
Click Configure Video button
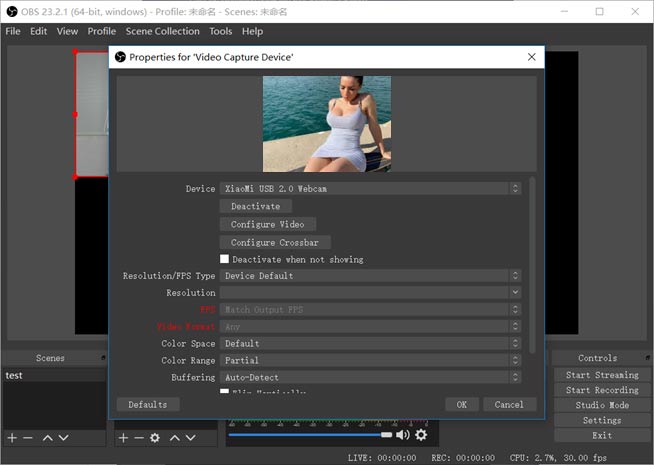click(x=268, y=224)
